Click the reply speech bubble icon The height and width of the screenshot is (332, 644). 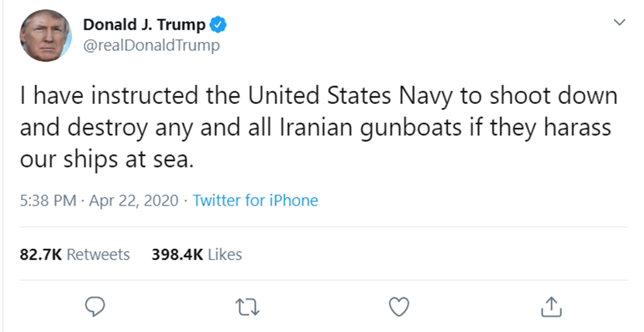tap(95, 307)
